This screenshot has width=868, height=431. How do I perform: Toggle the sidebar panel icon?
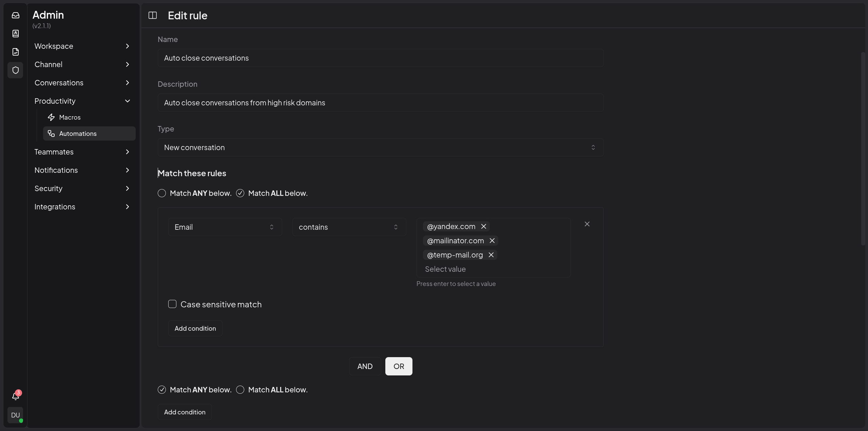(x=153, y=15)
